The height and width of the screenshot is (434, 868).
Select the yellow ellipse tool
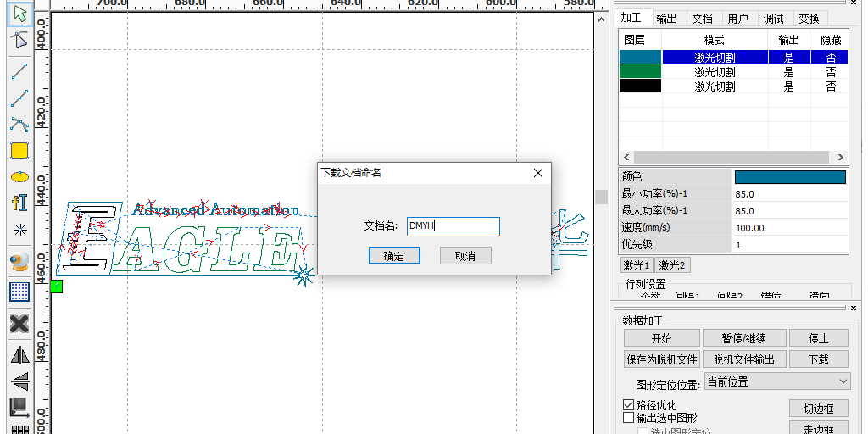click(x=20, y=176)
